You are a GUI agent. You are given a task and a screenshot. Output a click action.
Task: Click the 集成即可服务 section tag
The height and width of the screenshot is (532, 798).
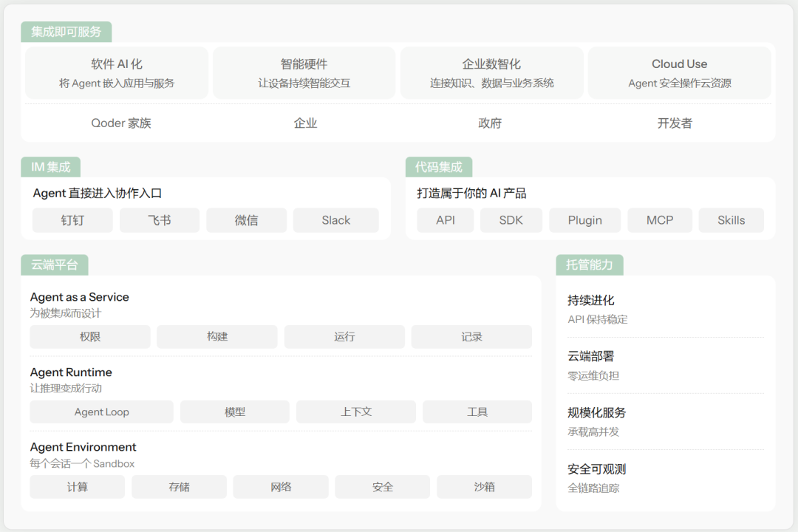click(x=66, y=32)
